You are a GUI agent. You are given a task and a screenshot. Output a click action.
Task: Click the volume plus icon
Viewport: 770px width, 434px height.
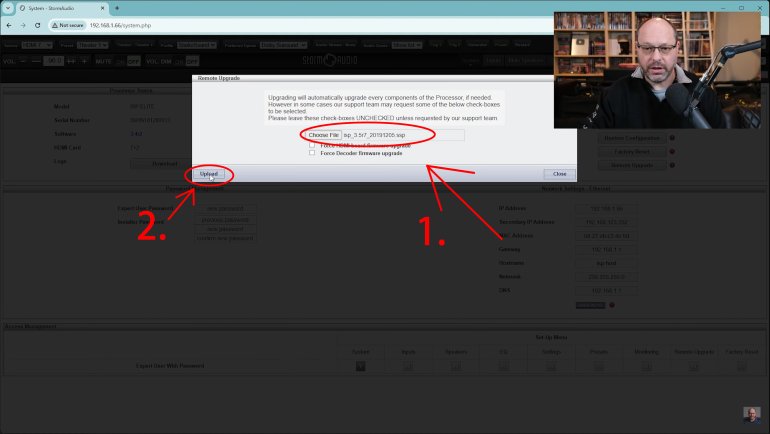point(84,61)
